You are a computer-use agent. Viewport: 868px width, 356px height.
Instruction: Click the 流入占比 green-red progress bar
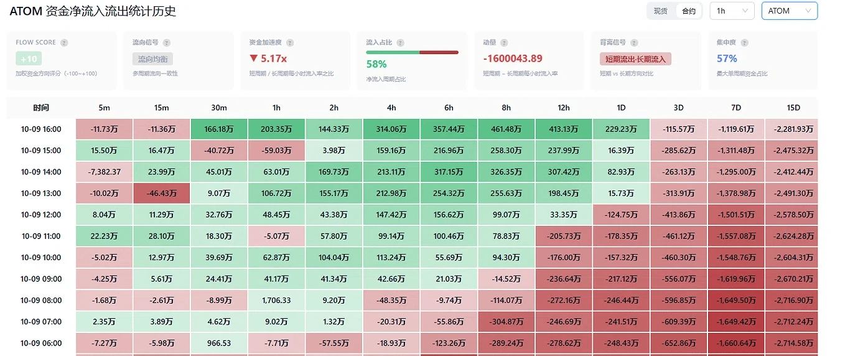(412, 53)
